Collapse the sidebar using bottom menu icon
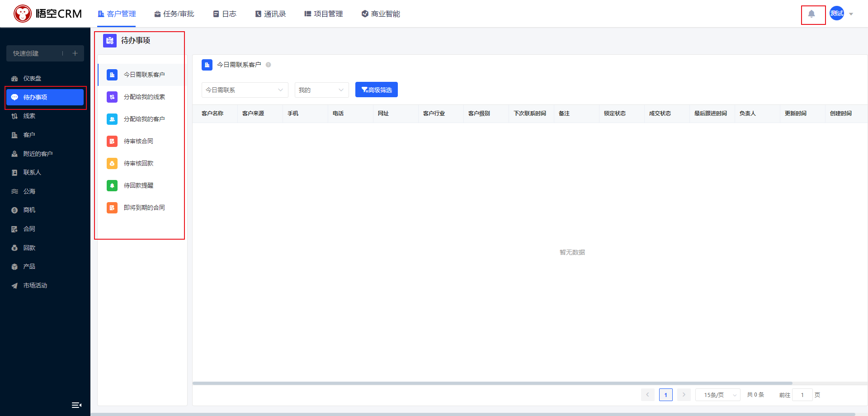The height and width of the screenshot is (416, 868). tap(76, 405)
